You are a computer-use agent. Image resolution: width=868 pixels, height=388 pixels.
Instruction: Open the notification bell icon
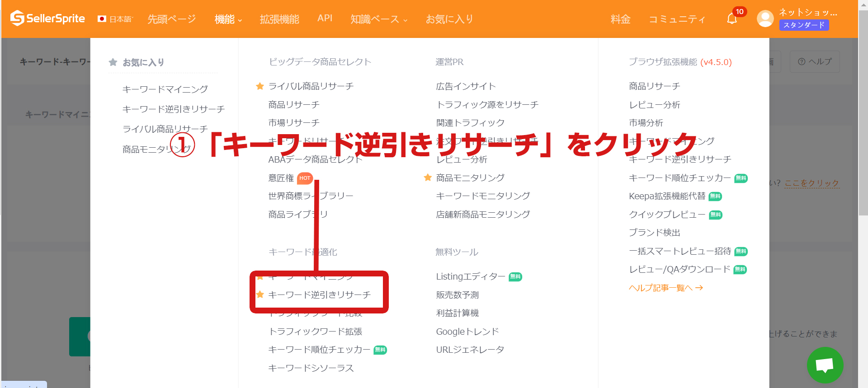click(732, 19)
